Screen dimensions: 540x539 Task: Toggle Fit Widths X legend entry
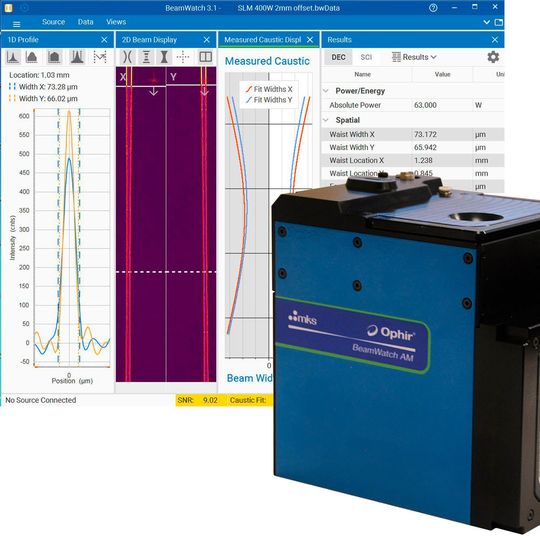click(x=269, y=89)
